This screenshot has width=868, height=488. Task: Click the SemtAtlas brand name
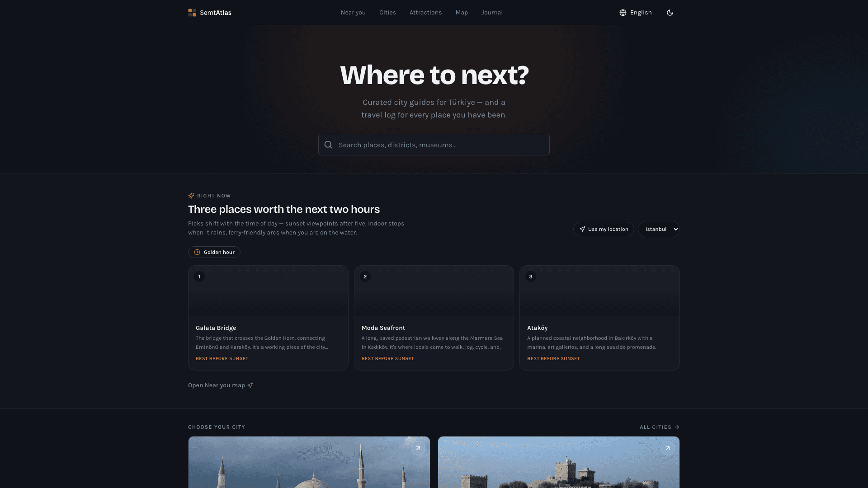tap(216, 13)
